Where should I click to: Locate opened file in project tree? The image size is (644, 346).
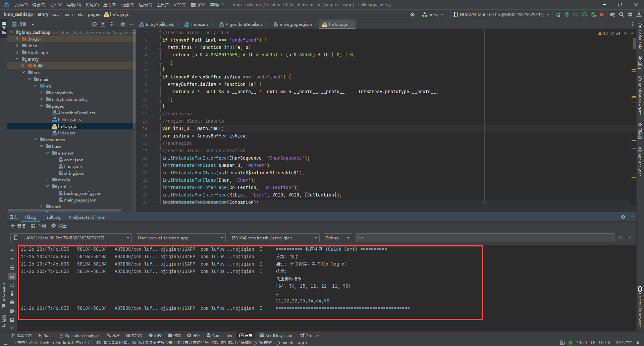[x=94, y=24]
